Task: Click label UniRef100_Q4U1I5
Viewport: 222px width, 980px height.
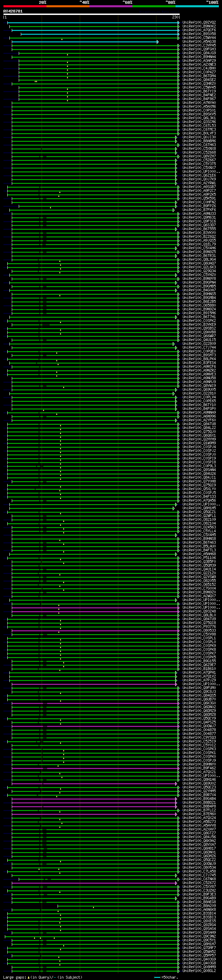Action: tap(199, 340)
